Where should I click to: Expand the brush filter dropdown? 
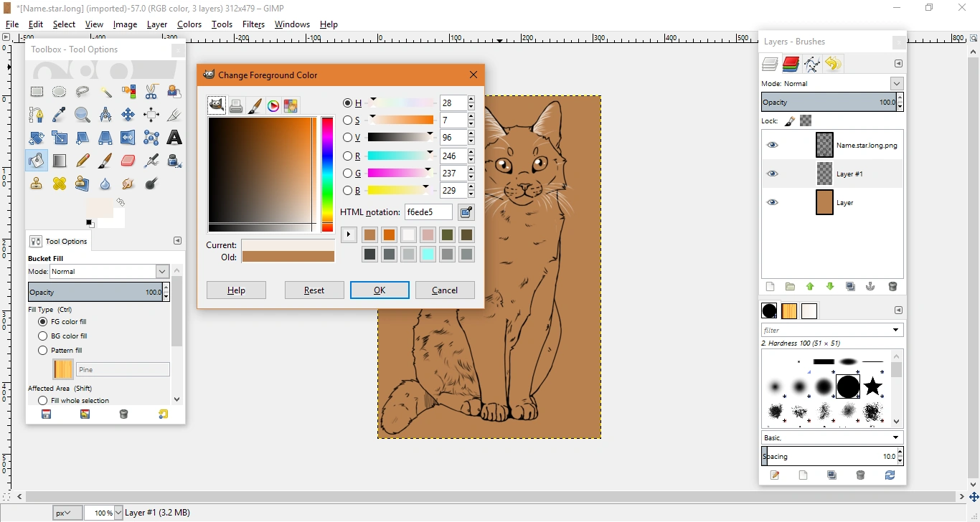[x=896, y=331]
